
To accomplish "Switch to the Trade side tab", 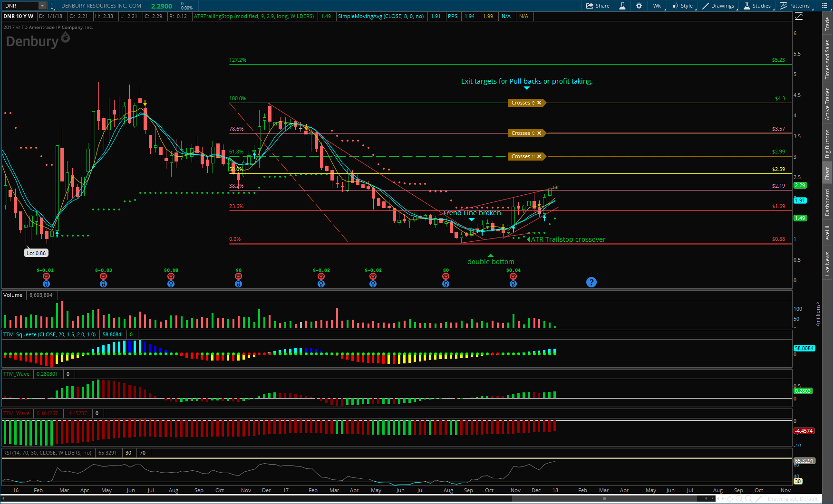I will 828,24.
